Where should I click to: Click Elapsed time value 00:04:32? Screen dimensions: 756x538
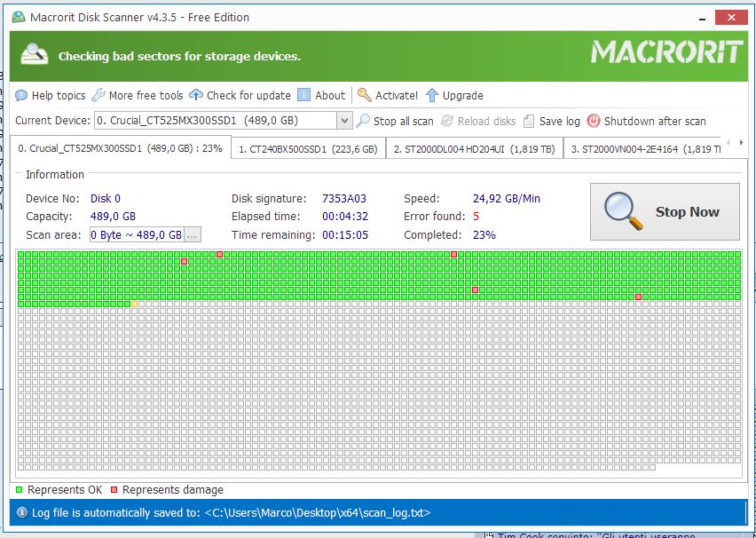coord(345,216)
